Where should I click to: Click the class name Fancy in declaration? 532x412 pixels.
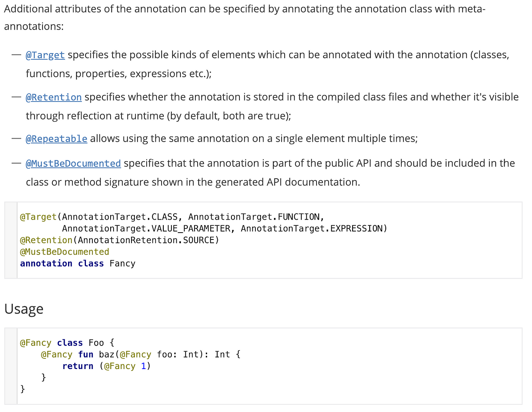pos(122,264)
